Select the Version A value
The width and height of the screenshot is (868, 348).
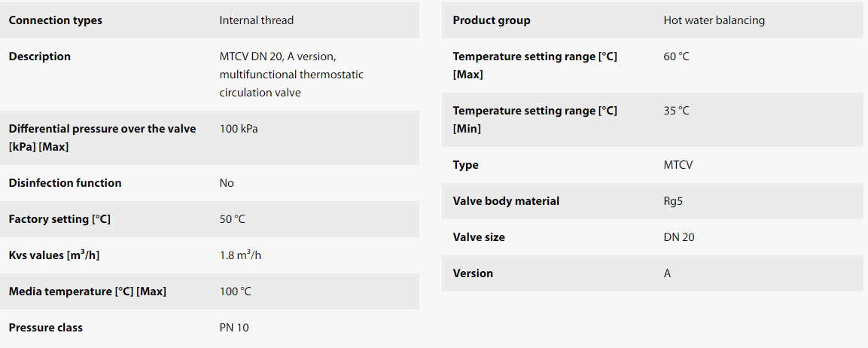click(667, 273)
